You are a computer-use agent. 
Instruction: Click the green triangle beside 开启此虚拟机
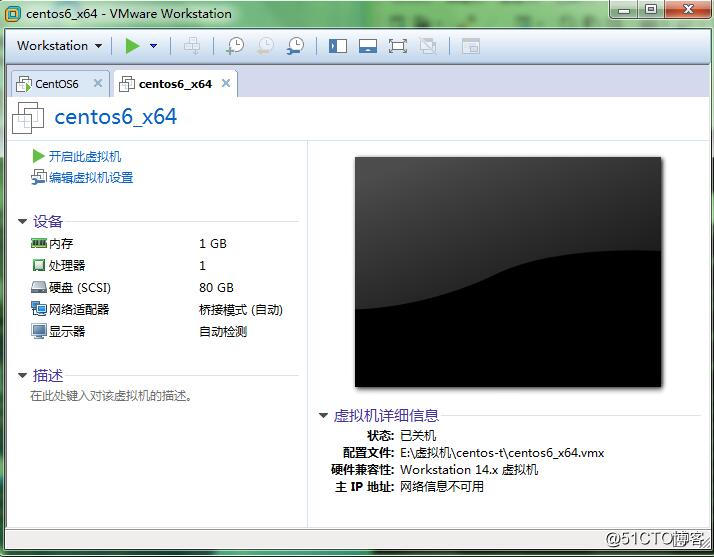click(x=38, y=156)
